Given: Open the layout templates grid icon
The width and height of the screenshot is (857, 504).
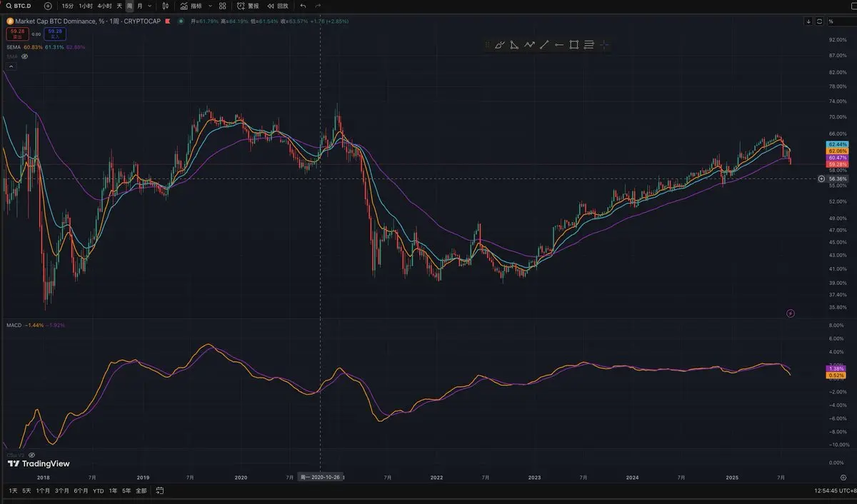Looking at the screenshot, I should pyautogui.click(x=223, y=6).
